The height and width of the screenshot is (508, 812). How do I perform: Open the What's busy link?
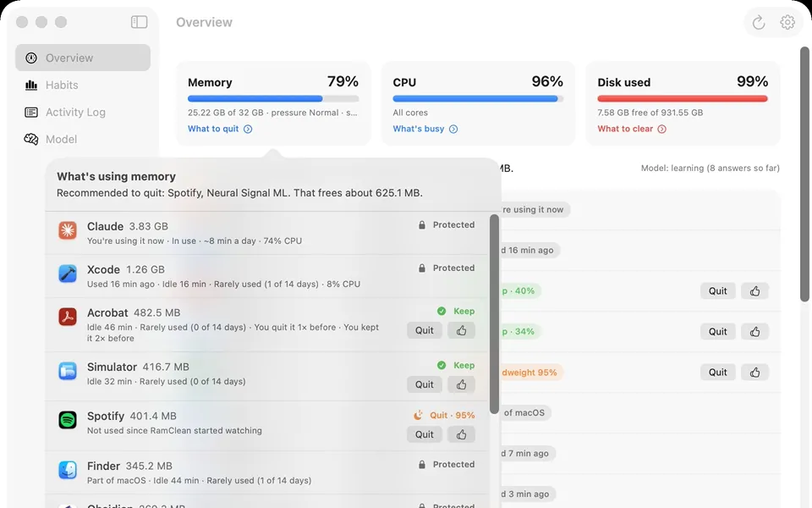pos(425,129)
